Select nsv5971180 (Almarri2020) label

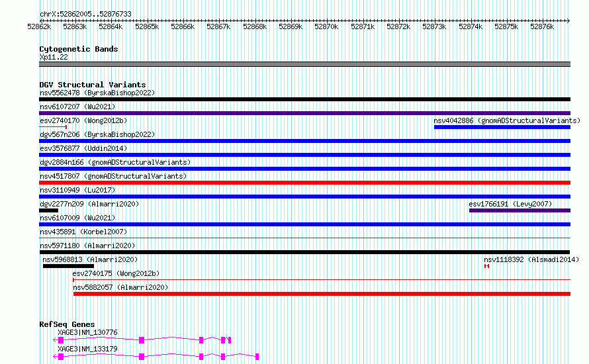point(87,246)
